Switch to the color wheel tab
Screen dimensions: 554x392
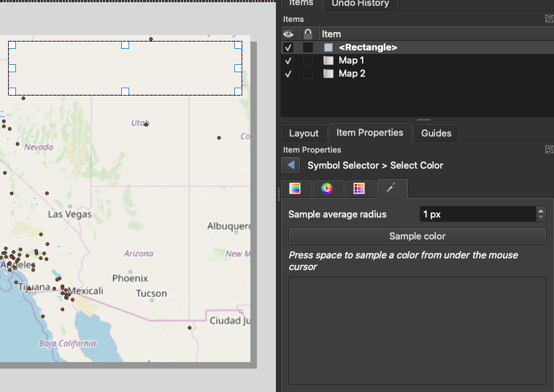[327, 188]
